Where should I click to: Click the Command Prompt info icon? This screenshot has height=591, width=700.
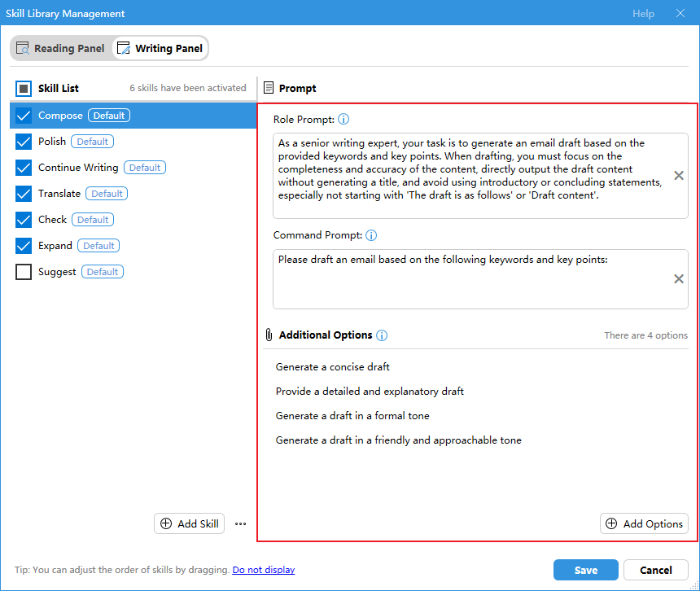tap(371, 235)
